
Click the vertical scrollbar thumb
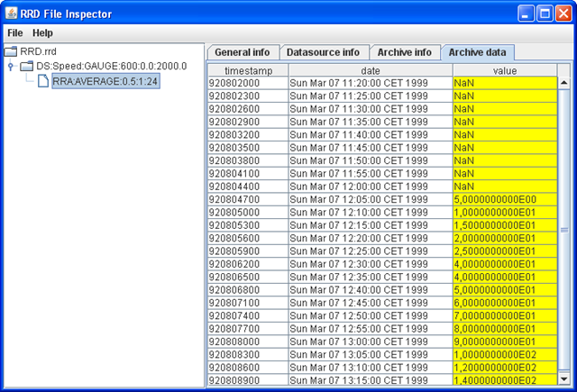(x=563, y=230)
